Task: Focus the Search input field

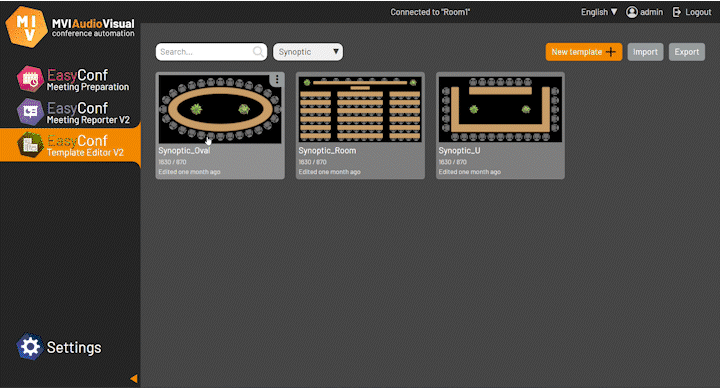Action: (x=211, y=52)
